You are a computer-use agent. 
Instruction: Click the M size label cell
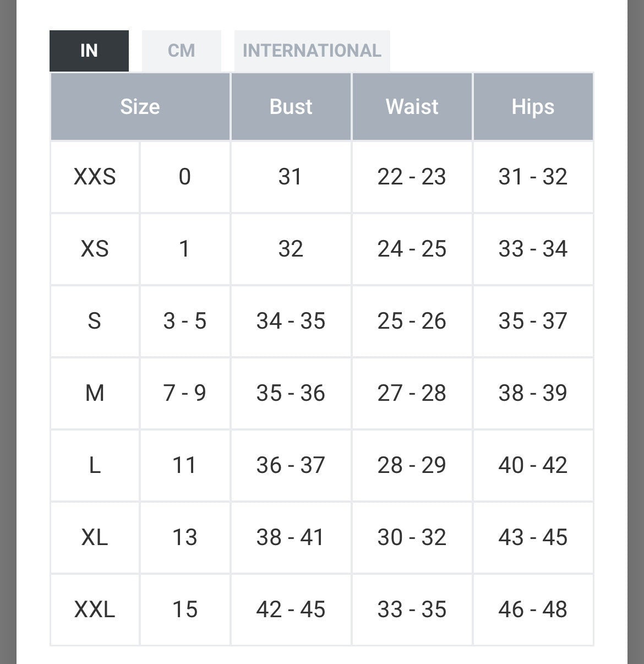tap(95, 393)
